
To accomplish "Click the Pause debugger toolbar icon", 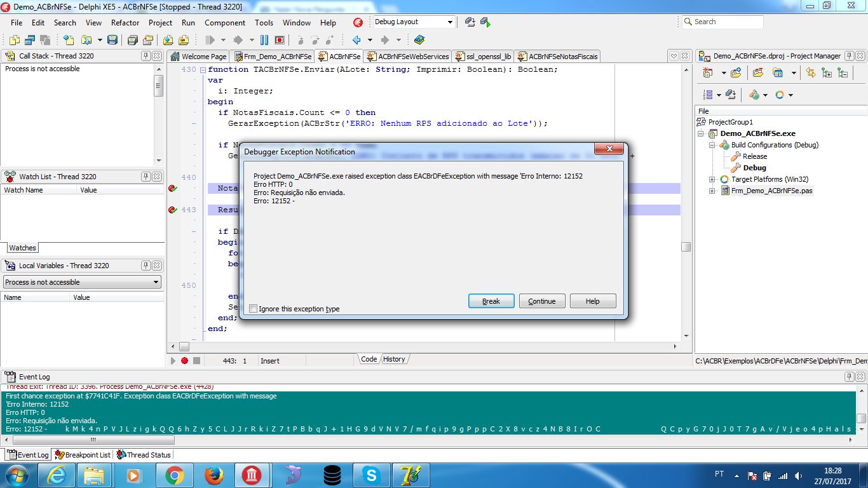I will tap(265, 40).
